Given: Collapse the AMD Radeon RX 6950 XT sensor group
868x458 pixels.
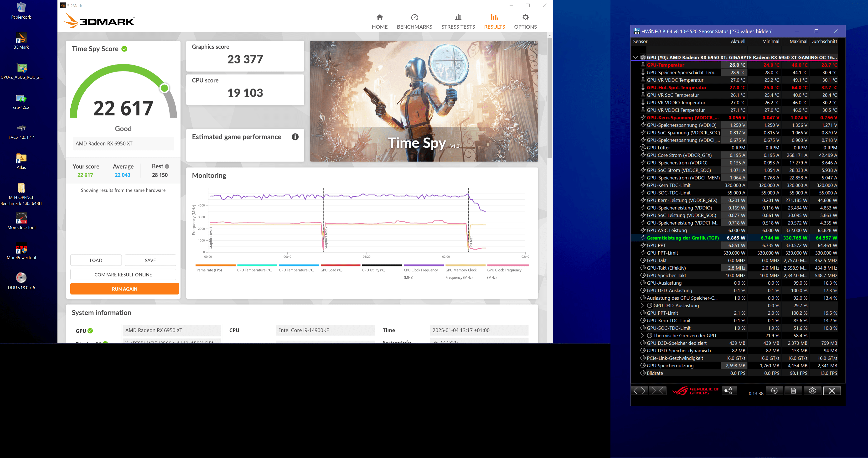Looking at the screenshot, I should pos(635,57).
